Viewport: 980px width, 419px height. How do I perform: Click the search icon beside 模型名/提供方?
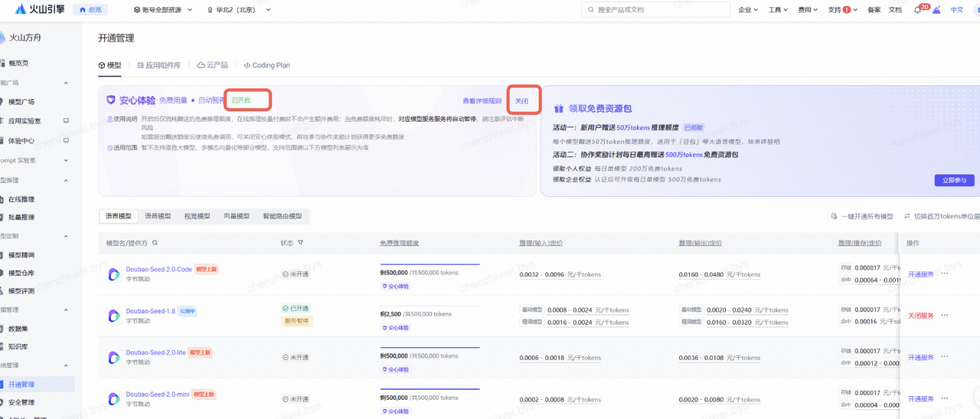(155, 243)
